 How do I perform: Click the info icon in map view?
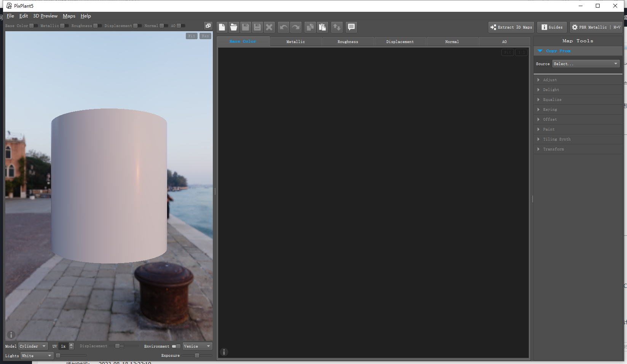[224, 352]
